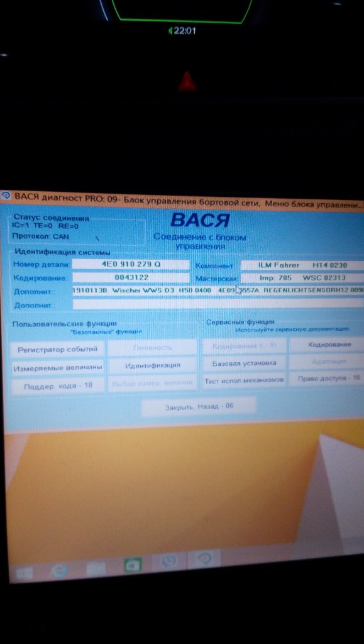This screenshot has width=364, height=644.
Task: Click the Идентификация button
Action: coord(153,365)
